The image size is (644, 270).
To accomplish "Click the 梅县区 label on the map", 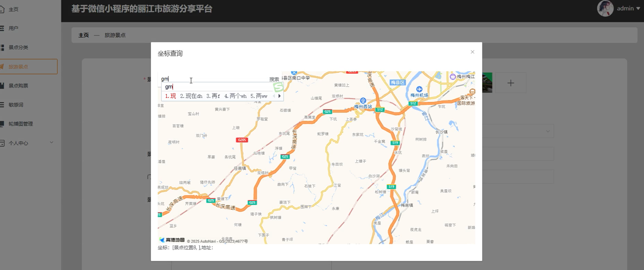I will 398,82.
